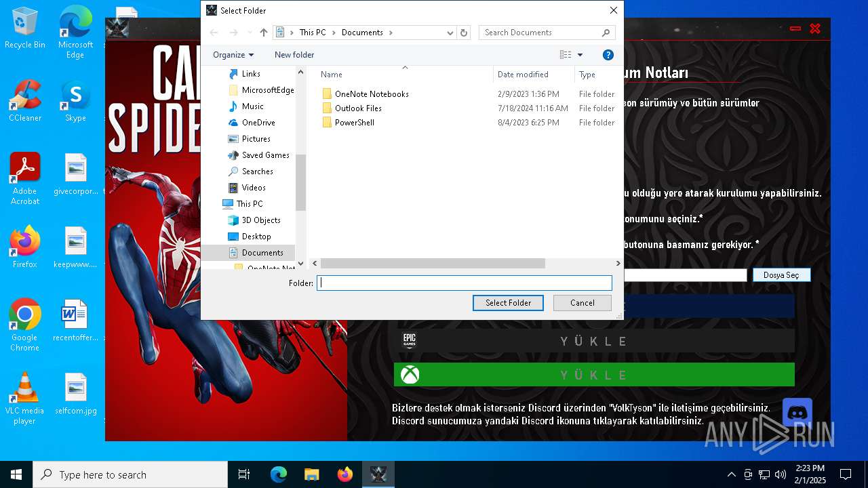The image size is (868, 488).
Task: Click This PC in the address path
Action: (313, 33)
